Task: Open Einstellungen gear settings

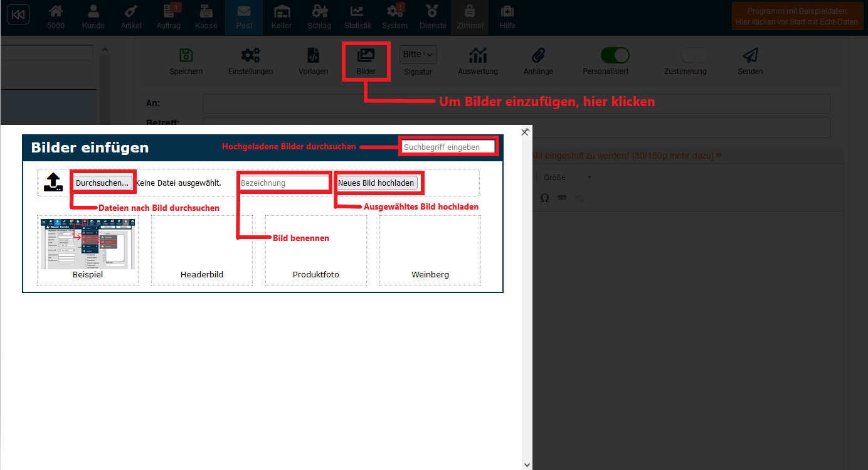Action: click(250, 56)
